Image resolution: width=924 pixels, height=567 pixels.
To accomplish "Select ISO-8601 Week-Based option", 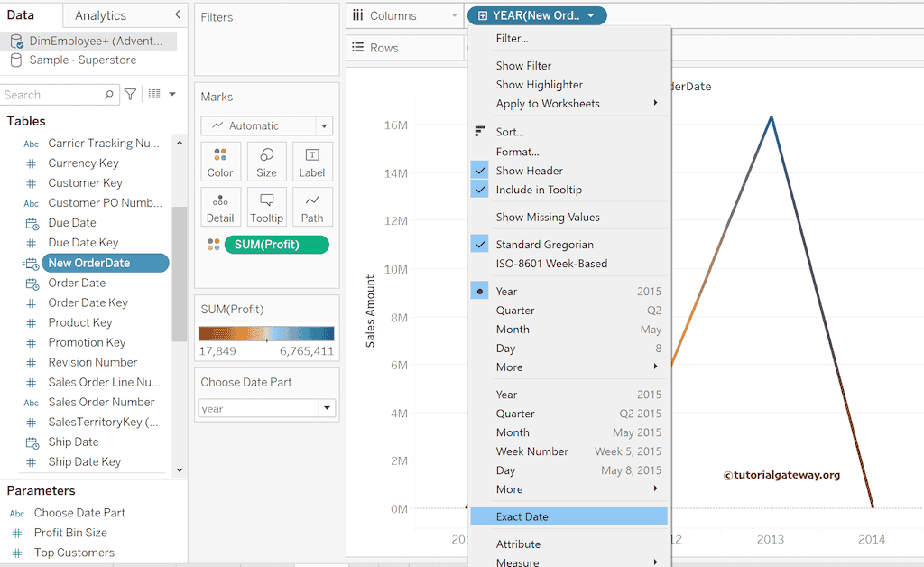I will click(x=568, y=264).
